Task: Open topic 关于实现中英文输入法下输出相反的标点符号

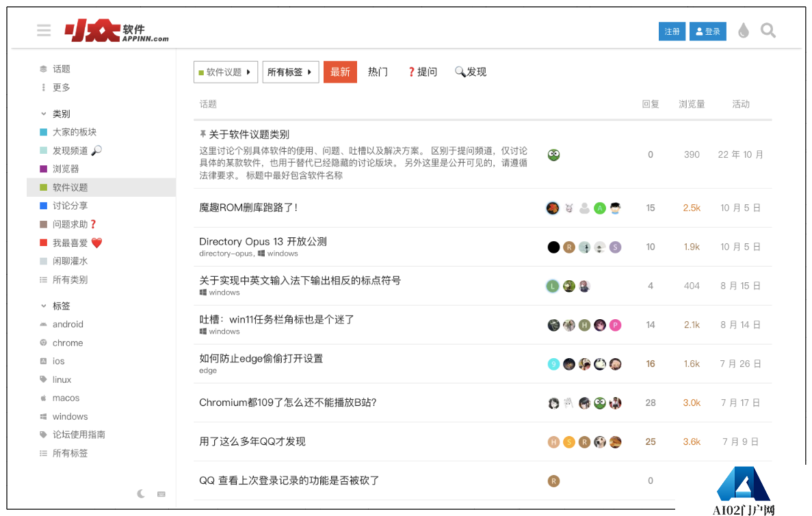Action: [x=300, y=280]
